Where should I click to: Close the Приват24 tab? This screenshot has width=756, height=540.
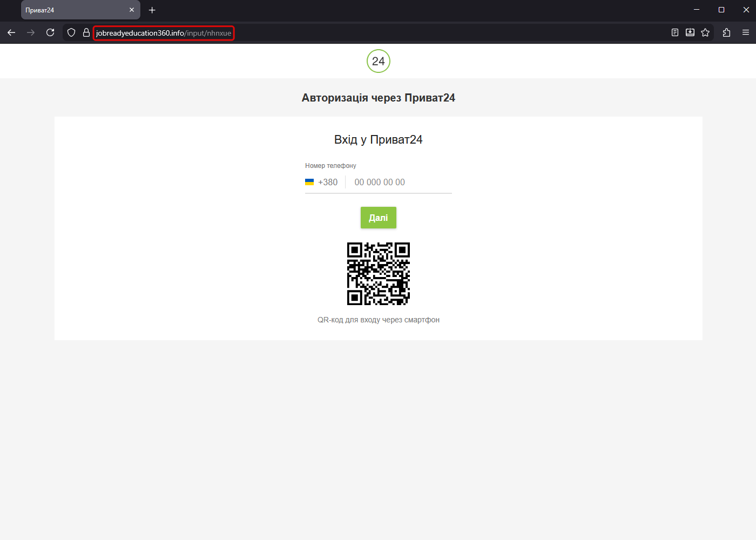[132, 10]
